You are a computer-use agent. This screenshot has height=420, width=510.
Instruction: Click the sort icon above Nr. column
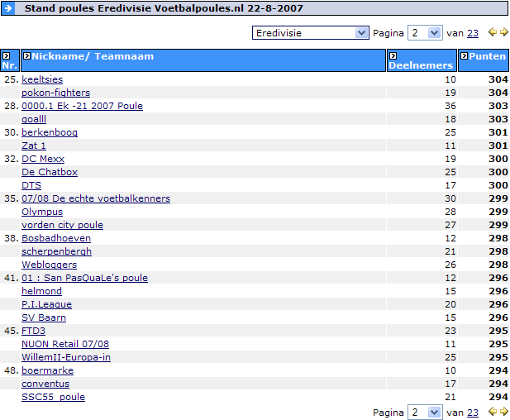tap(6, 56)
